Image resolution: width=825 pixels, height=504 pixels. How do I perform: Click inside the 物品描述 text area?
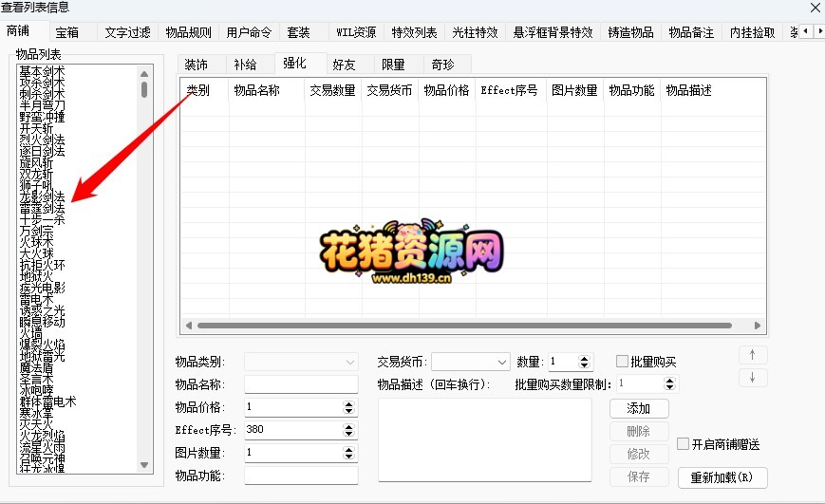click(x=484, y=439)
